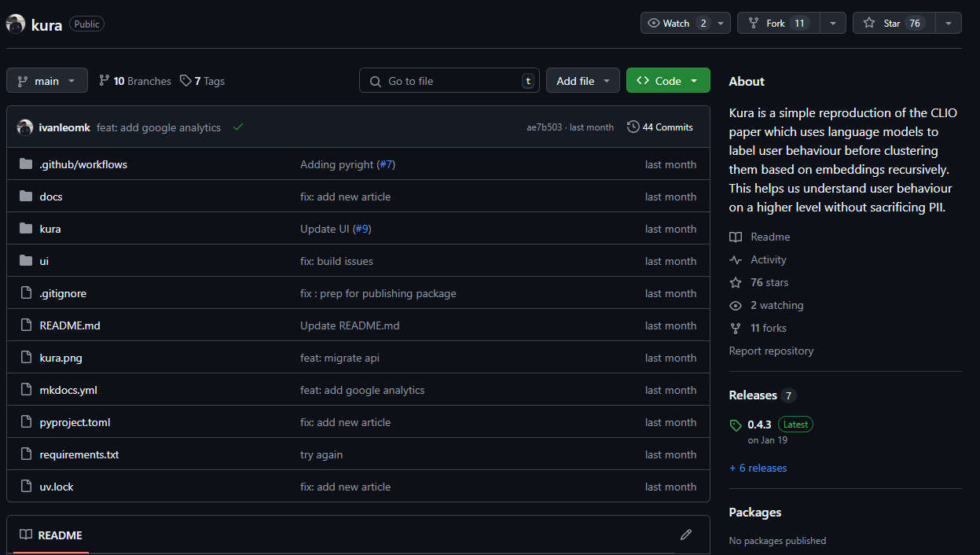Click the ivanleomk author name
The height and width of the screenshot is (555, 980).
click(64, 127)
